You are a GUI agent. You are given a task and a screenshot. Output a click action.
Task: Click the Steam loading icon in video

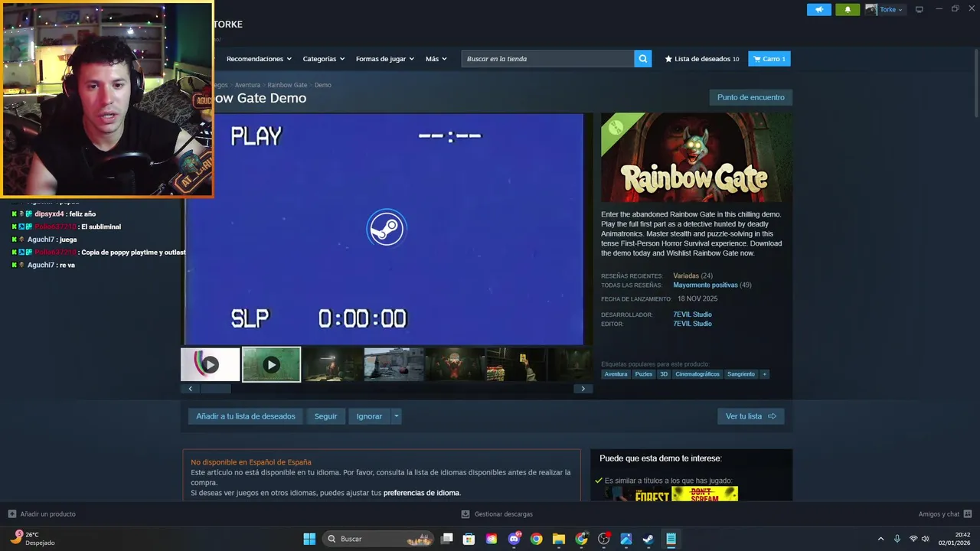385,228
